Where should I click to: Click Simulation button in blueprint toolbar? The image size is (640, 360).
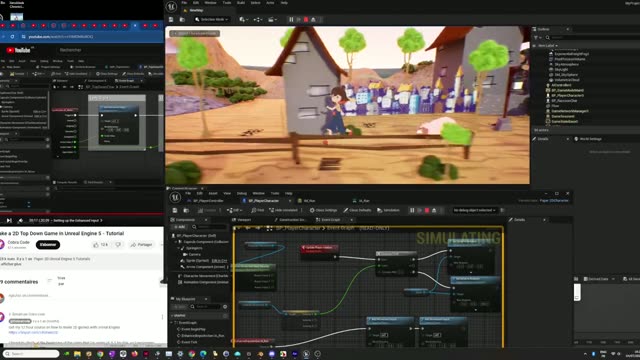pos(388,210)
